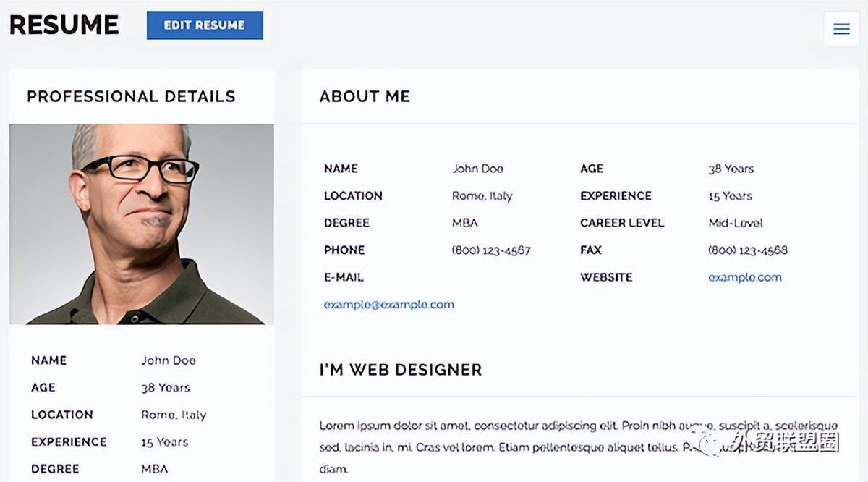
Task: Click the 15 Years value in sidebar
Action: tap(164, 442)
